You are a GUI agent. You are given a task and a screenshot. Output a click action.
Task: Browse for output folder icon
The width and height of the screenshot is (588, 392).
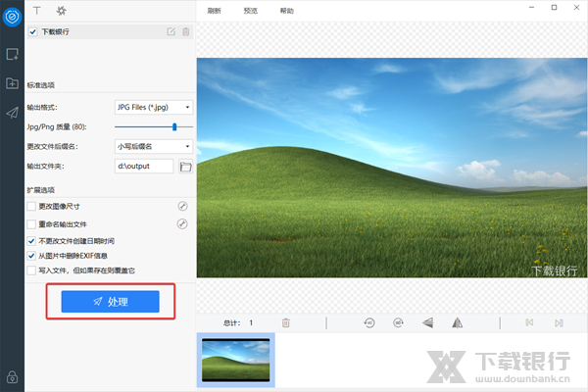click(x=185, y=167)
